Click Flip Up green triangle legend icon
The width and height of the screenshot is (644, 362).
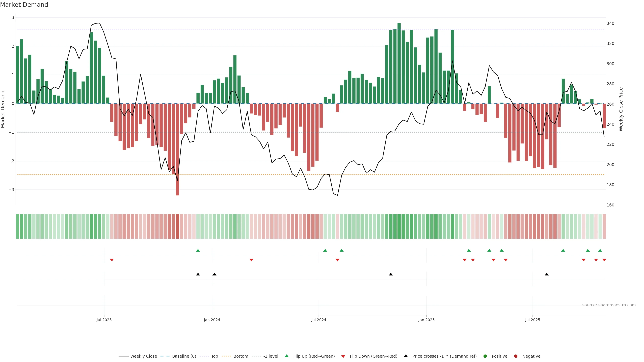tap(287, 356)
